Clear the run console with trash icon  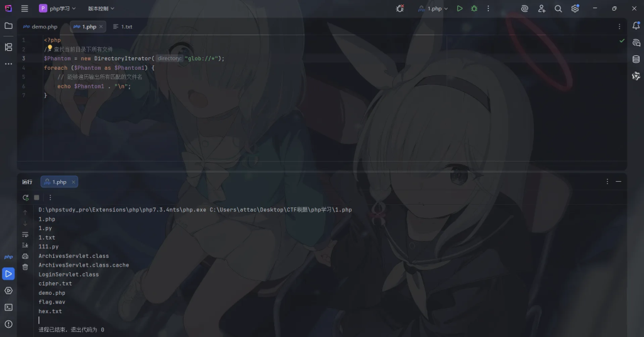pyautogui.click(x=25, y=267)
